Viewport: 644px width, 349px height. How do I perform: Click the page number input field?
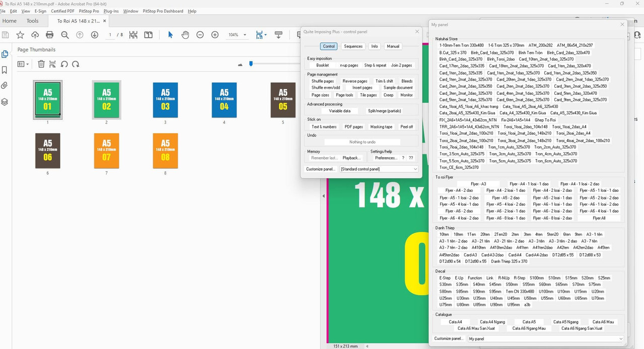pyautogui.click(x=110, y=35)
